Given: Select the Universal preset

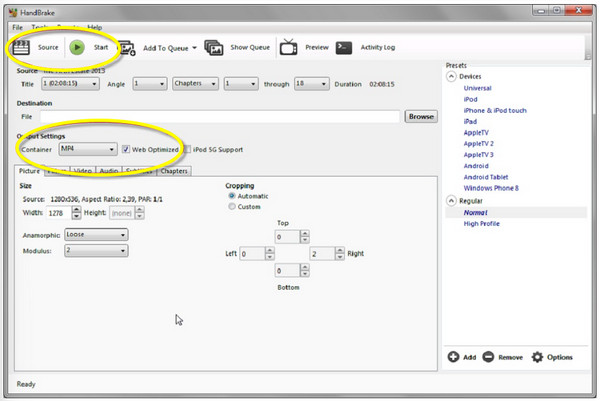Looking at the screenshot, I should pyautogui.click(x=477, y=88).
